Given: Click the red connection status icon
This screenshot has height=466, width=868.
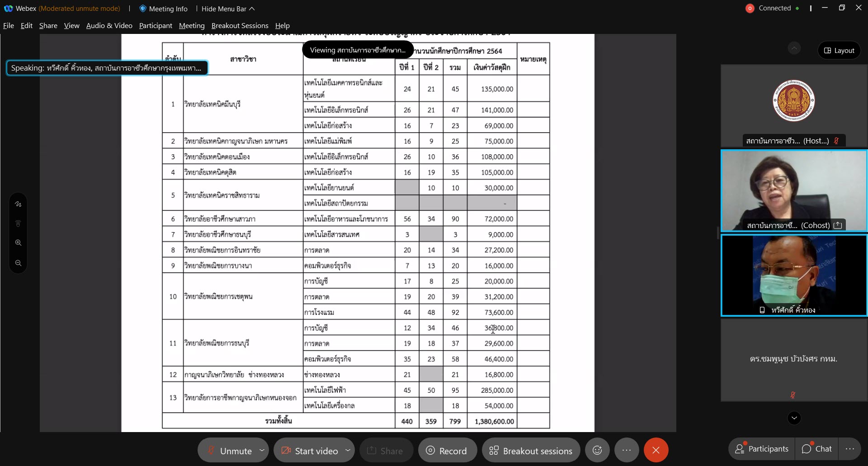Looking at the screenshot, I should (x=750, y=8).
